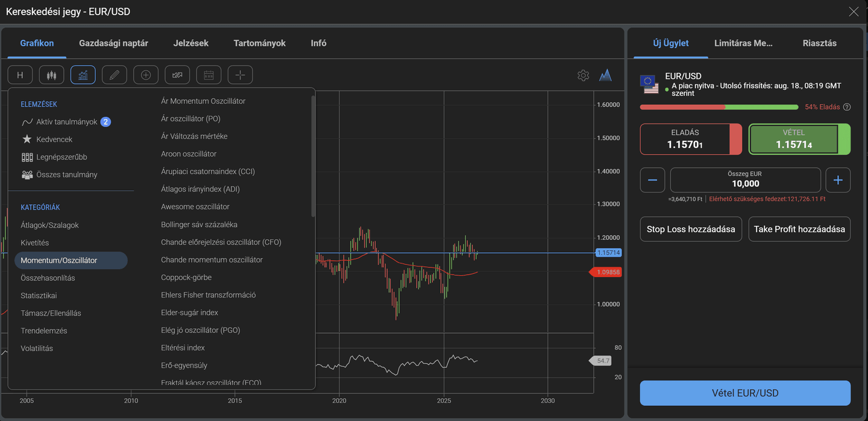
Task: Add Ár Momentum Oszcillátor study
Action: 203,101
